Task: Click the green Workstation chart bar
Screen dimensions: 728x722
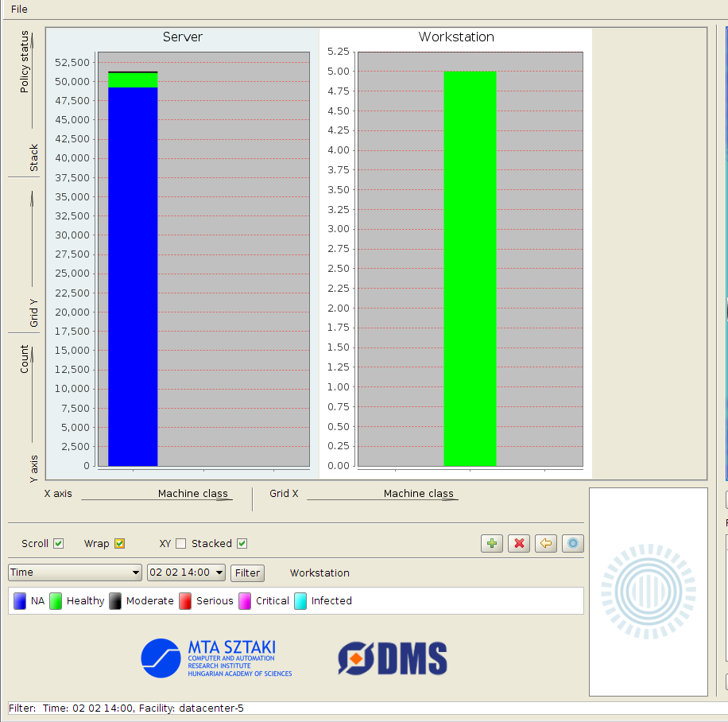Action: click(470, 269)
